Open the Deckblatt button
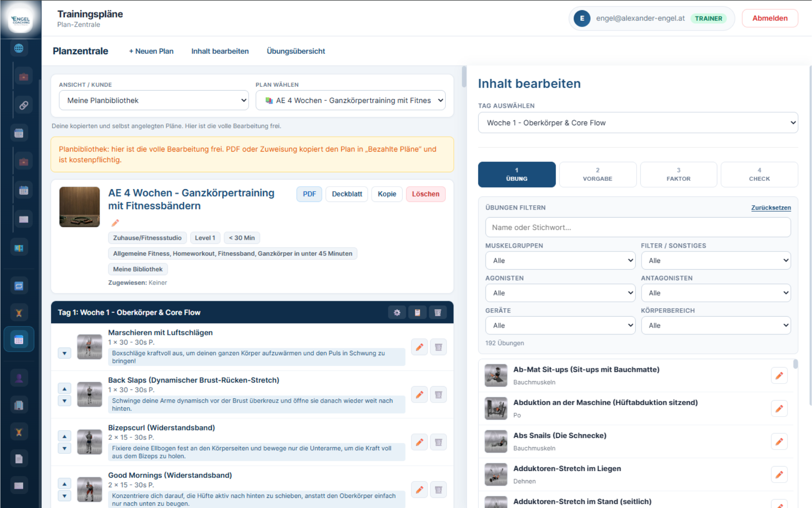This screenshot has height=508, width=812. (x=347, y=194)
